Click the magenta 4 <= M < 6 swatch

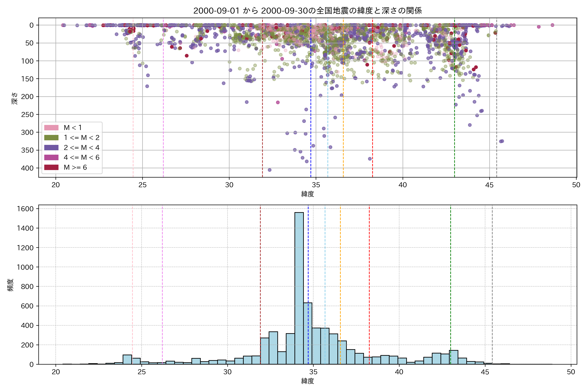pyautogui.click(x=51, y=157)
